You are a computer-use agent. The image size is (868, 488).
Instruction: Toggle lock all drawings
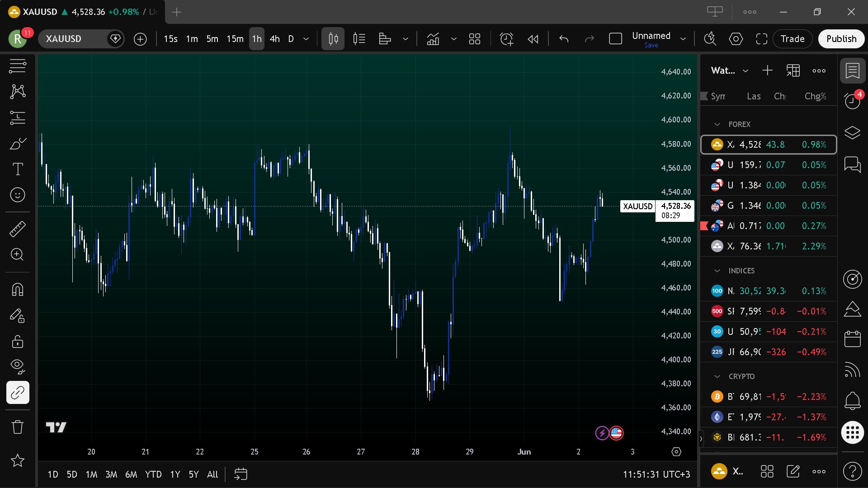[18, 341]
